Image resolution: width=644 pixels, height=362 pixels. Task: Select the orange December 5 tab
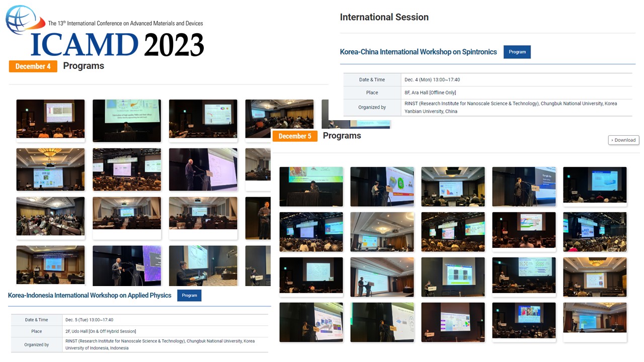295,136
